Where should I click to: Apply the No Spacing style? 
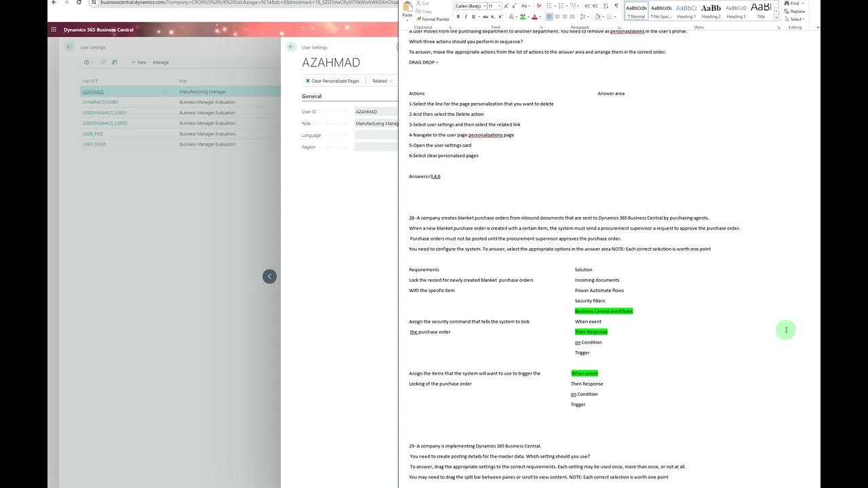click(x=661, y=11)
